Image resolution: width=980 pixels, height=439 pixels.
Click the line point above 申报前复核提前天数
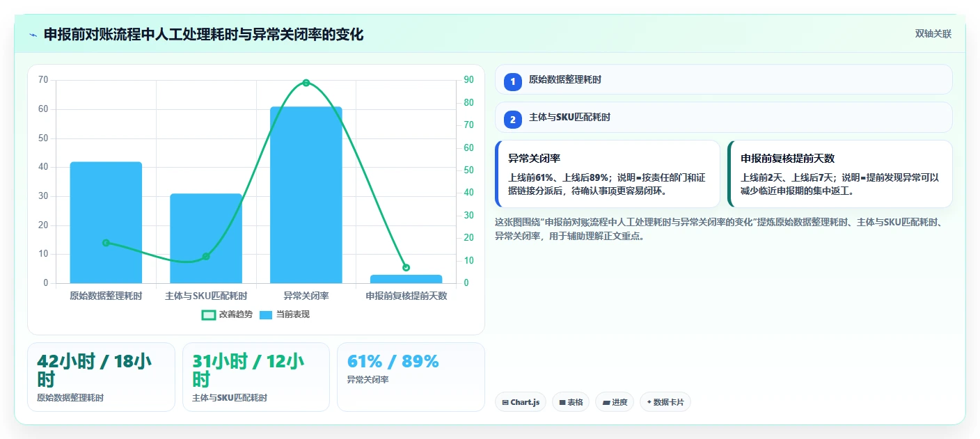click(x=406, y=268)
